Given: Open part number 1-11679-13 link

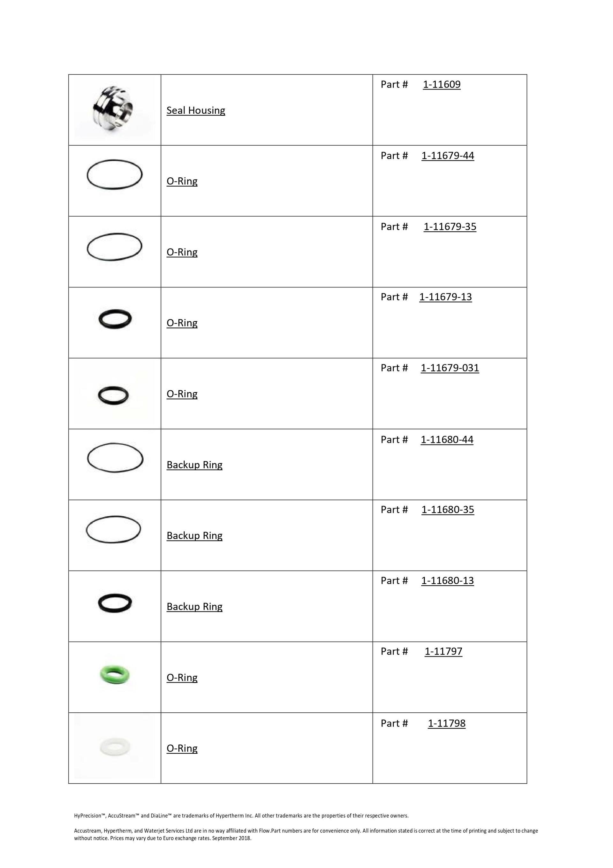Looking at the screenshot, I should 446,297.
